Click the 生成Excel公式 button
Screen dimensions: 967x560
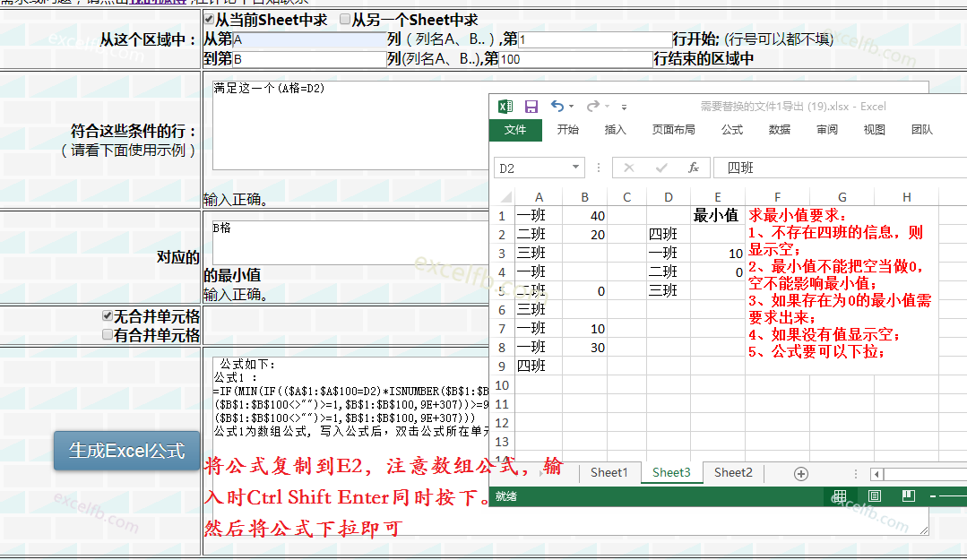126,451
